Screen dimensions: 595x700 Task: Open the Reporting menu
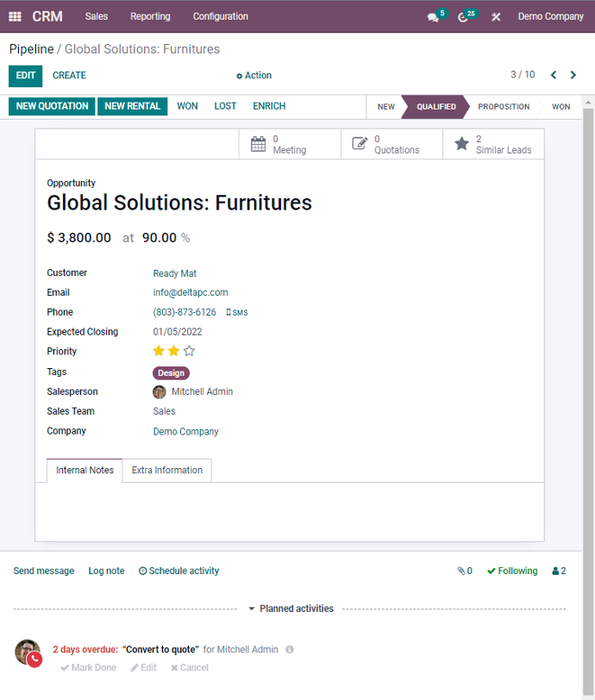150,16
